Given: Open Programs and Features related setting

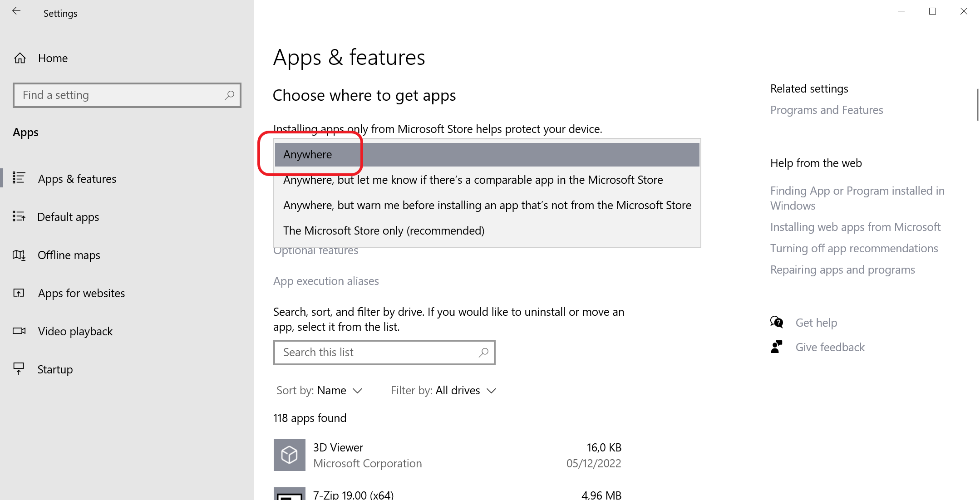Looking at the screenshot, I should pyautogui.click(x=827, y=109).
